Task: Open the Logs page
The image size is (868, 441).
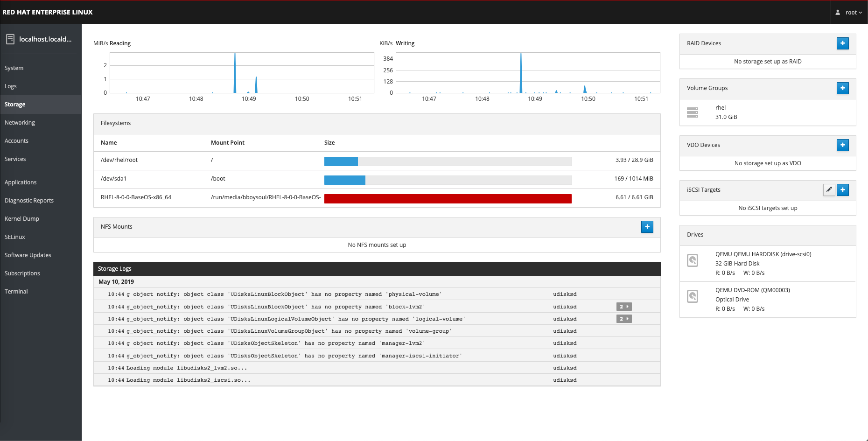Action: coord(41,86)
